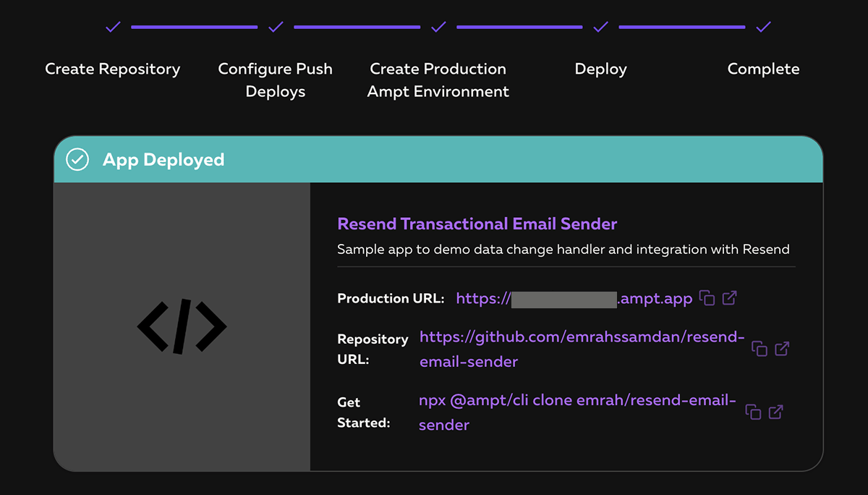Click the Get Started: label

(364, 412)
